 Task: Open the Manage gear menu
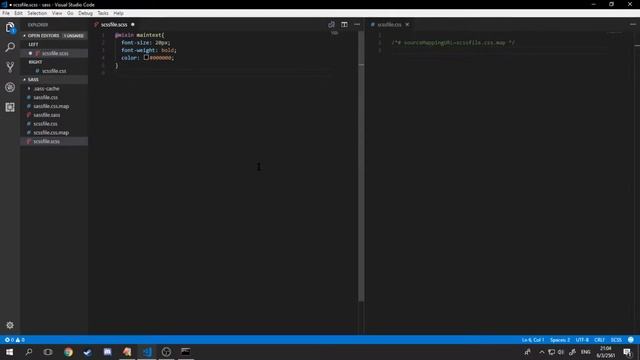10,325
